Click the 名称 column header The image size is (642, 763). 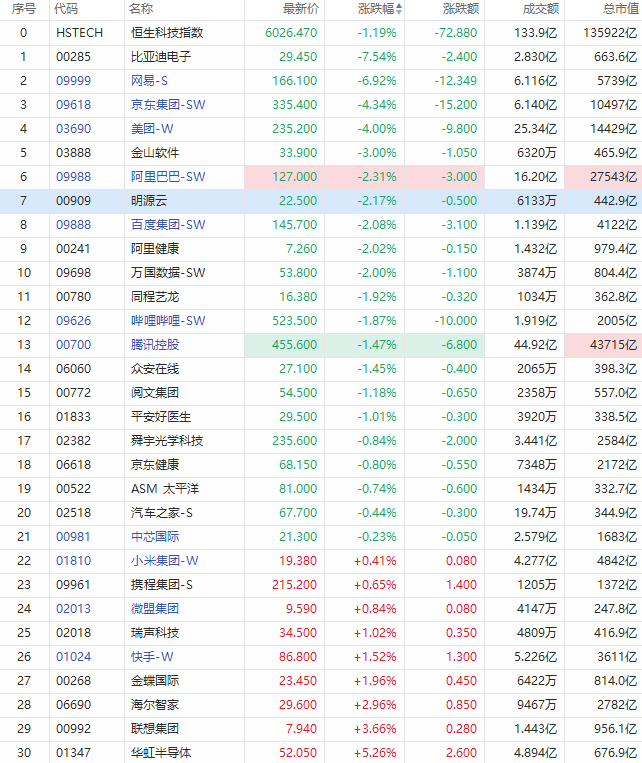(141, 9)
